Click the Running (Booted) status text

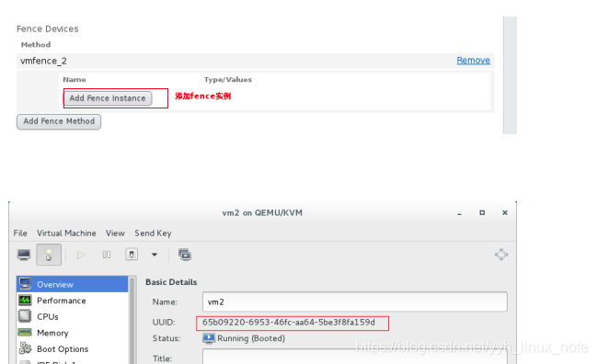coord(251,338)
